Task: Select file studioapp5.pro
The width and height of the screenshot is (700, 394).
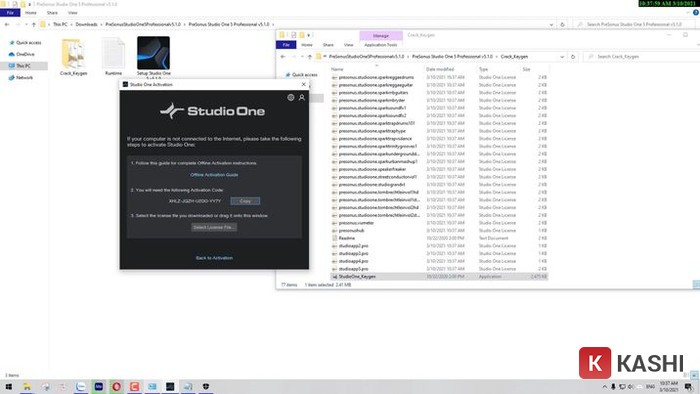Action: tap(354, 269)
